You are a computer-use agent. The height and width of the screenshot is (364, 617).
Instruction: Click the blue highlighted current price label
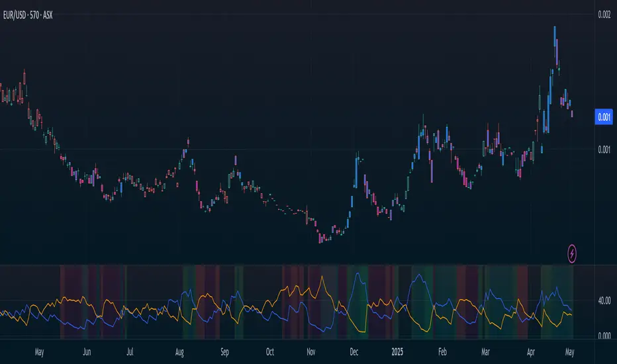coord(604,116)
